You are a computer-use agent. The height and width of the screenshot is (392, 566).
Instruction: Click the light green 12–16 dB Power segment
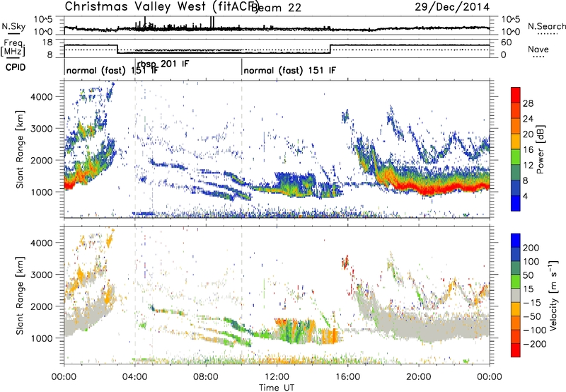(x=516, y=157)
